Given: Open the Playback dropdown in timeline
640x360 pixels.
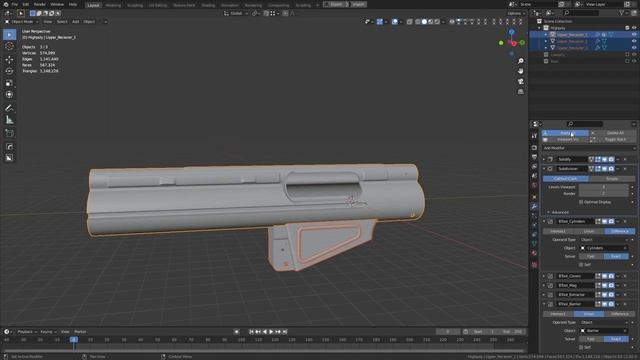Looking at the screenshot, I should click(x=27, y=332).
